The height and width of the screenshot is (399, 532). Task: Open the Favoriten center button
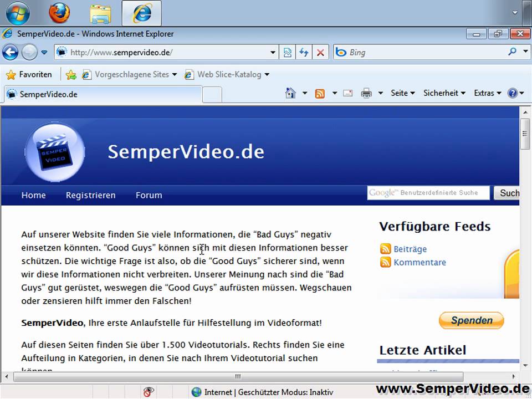[29, 75]
